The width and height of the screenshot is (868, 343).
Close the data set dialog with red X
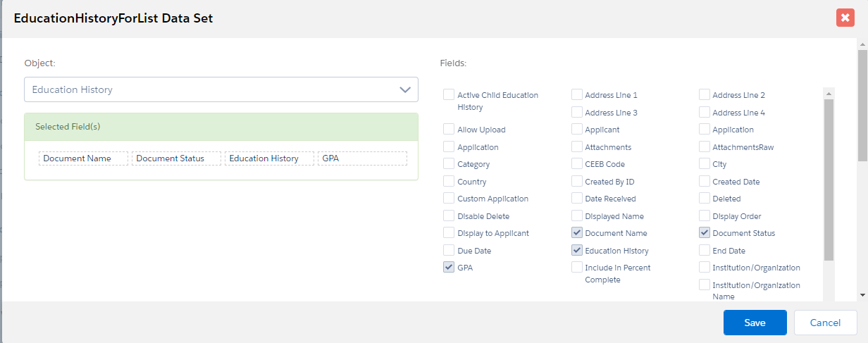845,18
